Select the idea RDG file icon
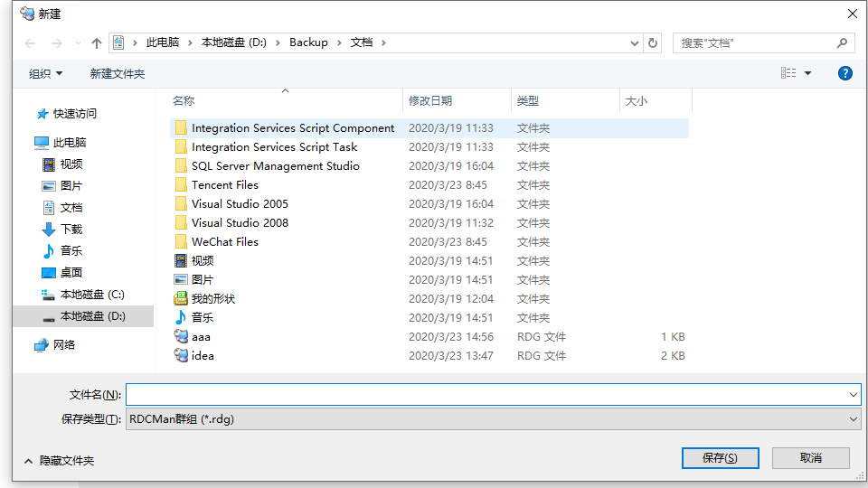Screen dimensions: 868x488 pos(181,355)
